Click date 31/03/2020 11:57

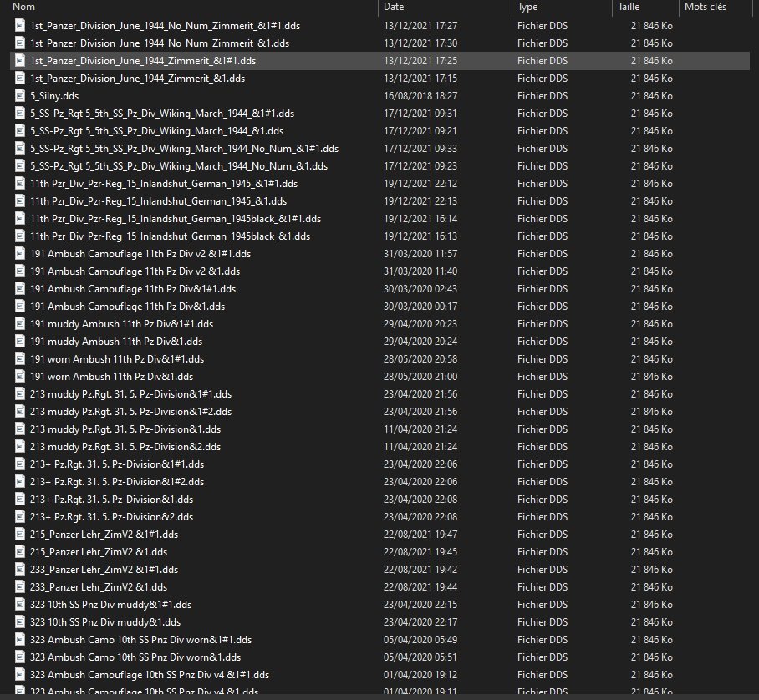[420, 253]
